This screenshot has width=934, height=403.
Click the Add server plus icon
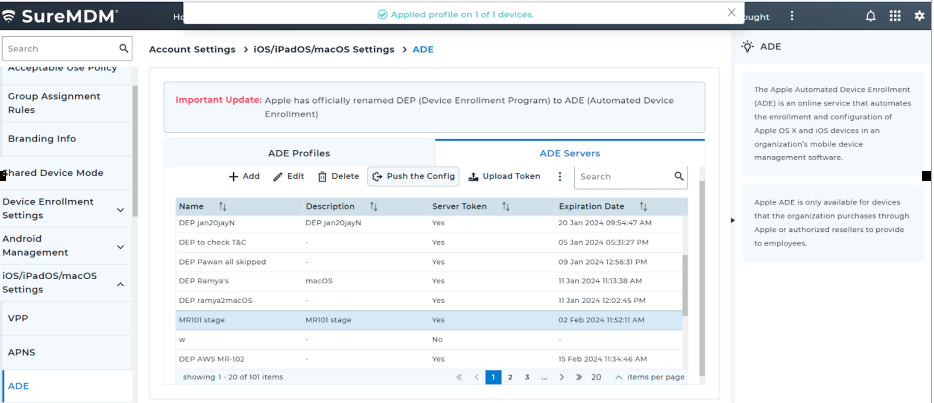[x=234, y=177]
